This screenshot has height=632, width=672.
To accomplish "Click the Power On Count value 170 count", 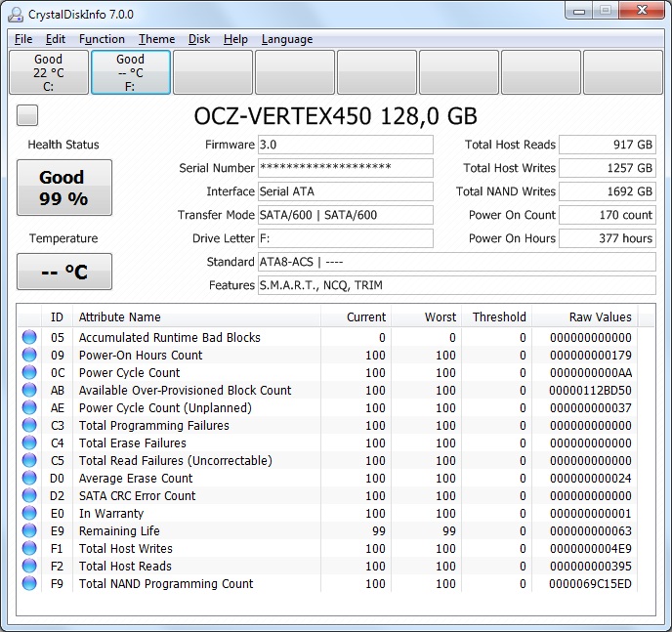I will (x=608, y=215).
